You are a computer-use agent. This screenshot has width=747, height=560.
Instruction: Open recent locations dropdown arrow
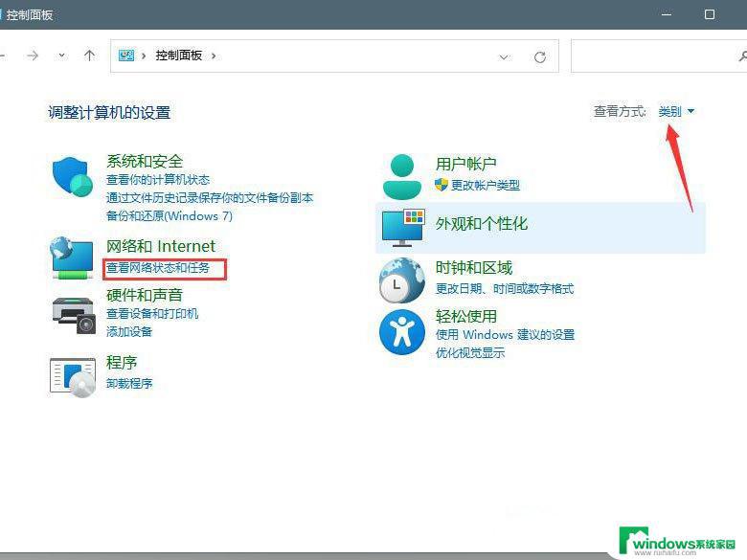[61, 56]
